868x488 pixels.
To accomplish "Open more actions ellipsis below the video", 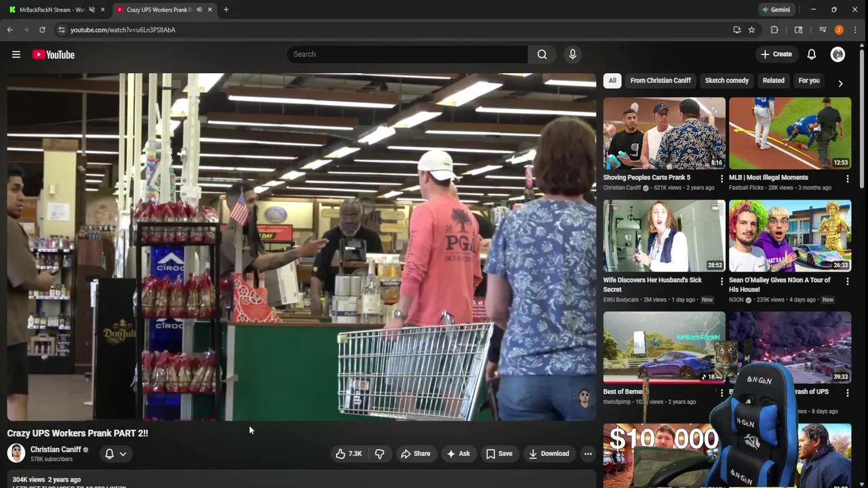I will pyautogui.click(x=588, y=453).
